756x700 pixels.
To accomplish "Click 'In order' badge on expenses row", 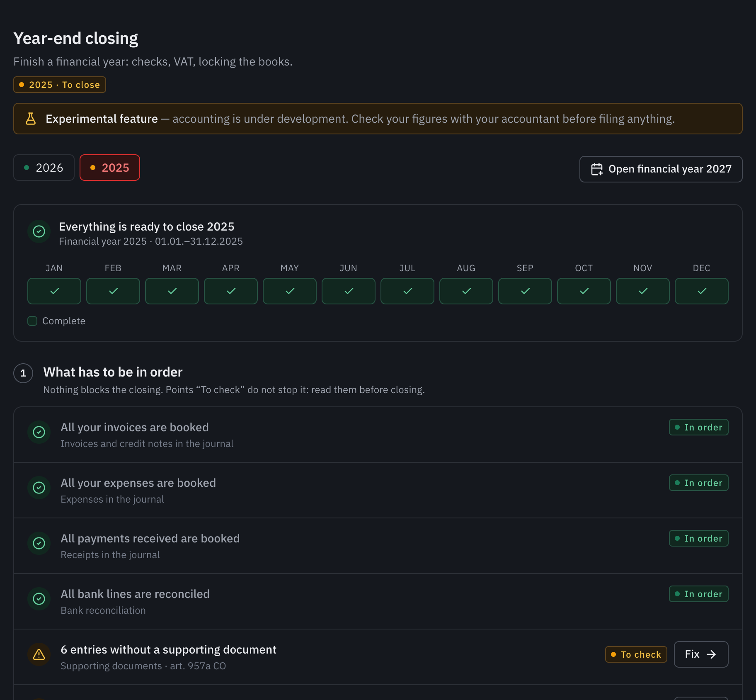I will pyautogui.click(x=699, y=483).
